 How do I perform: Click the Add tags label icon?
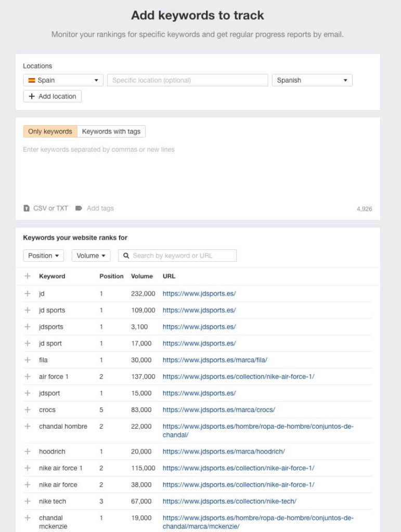click(x=79, y=208)
